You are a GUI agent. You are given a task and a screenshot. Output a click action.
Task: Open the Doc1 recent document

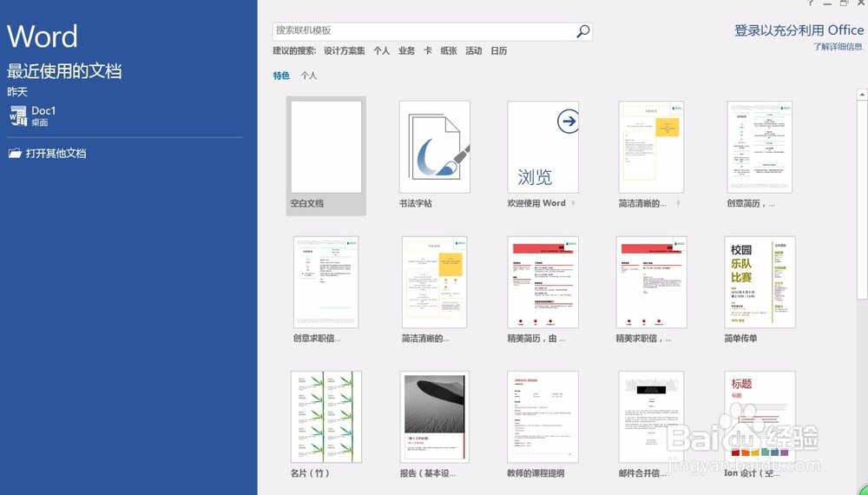pyautogui.click(x=125, y=116)
